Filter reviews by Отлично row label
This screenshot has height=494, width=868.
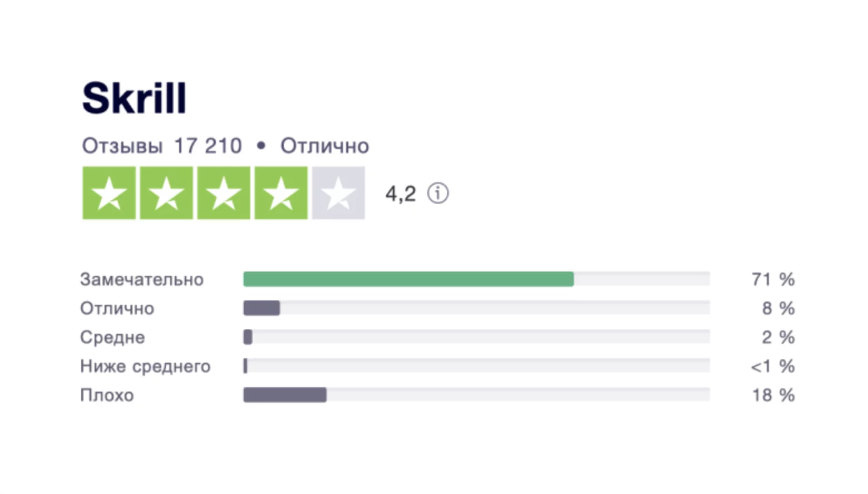(117, 308)
